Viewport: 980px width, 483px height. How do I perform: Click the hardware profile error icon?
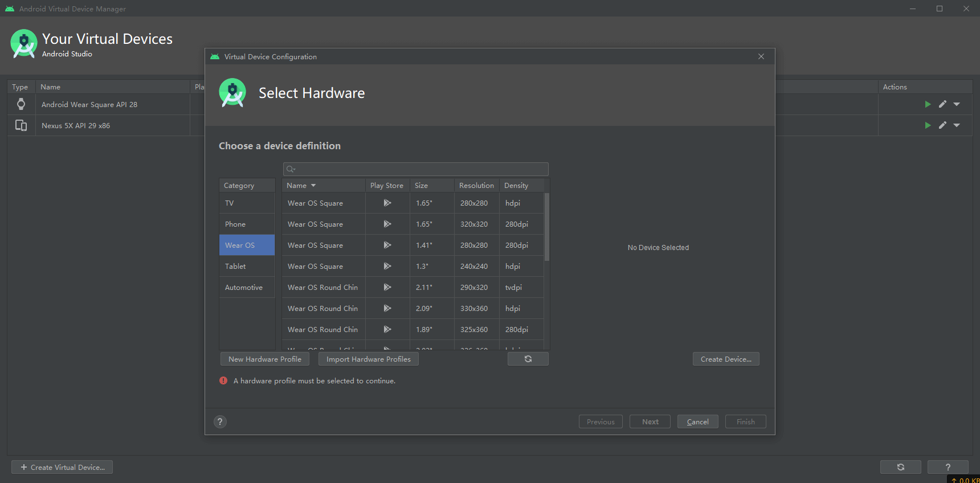tap(223, 380)
